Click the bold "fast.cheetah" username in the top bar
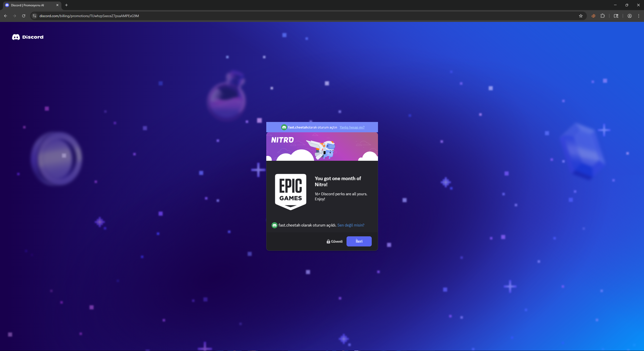Image resolution: width=644 pixels, height=351 pixels. point(298,127)
